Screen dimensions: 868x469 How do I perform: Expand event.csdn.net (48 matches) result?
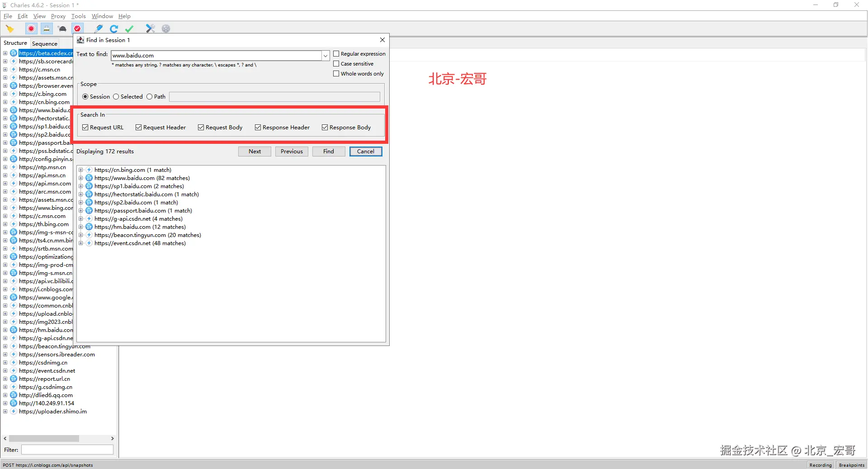click(x=81, y=243)
